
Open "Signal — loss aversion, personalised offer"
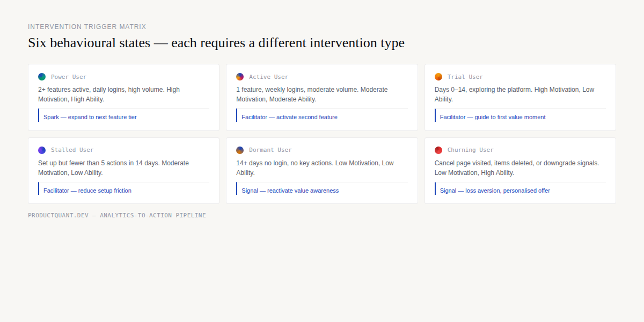tap(495, 191)
